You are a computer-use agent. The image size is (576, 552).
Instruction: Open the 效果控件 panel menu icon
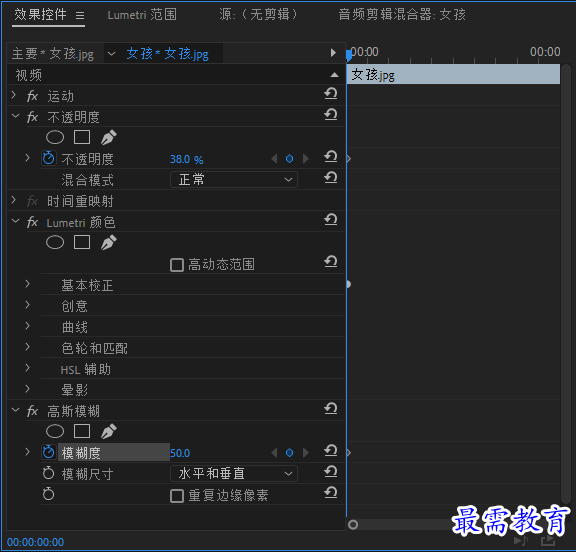coord(80,15)
